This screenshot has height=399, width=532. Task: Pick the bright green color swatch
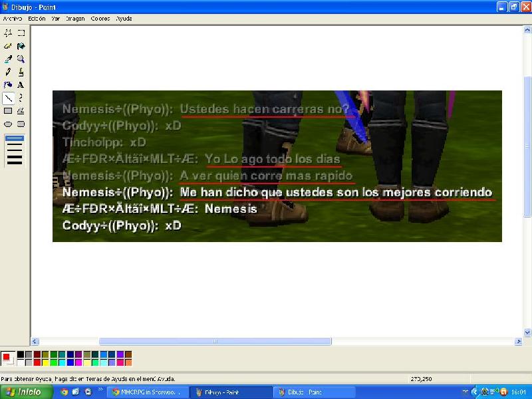pos(54,362)
